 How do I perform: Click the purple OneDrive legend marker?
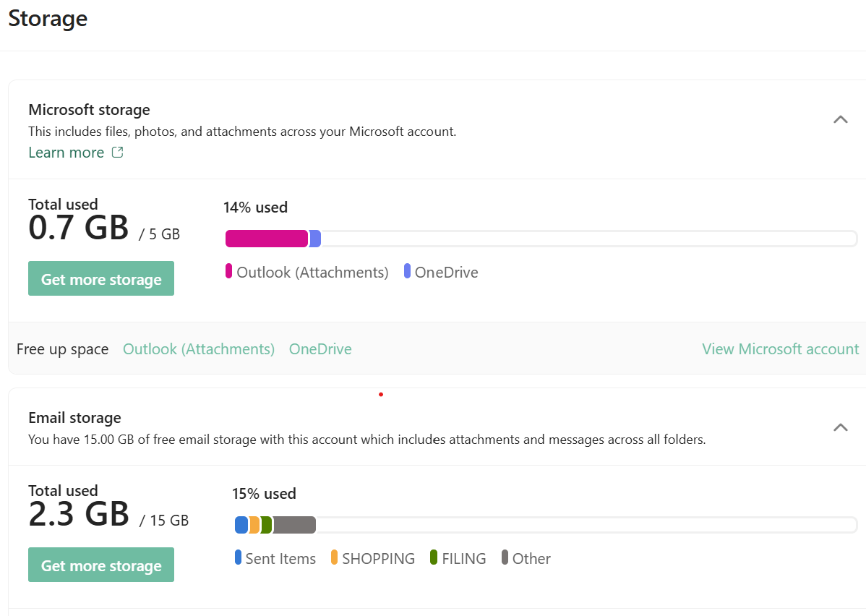[x=407, y=271]
